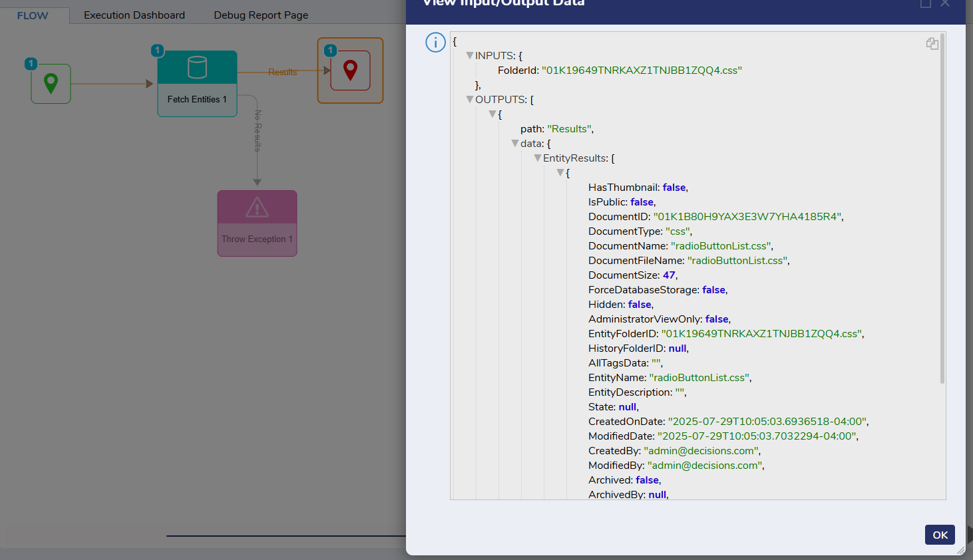The height and width of the screenshot is (560, 973).
Task: Collapse the data object node
Action: click(x=515, y=144)
